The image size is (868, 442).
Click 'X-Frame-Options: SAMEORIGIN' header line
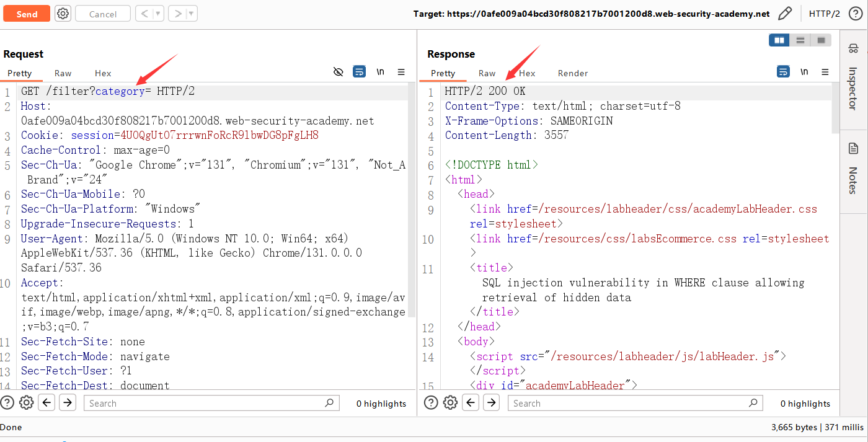(529, 121)
